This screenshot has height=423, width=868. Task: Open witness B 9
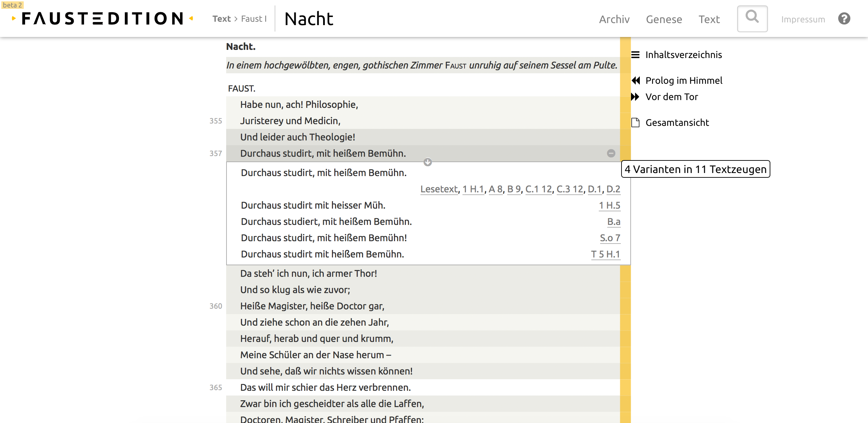pos(514,189)
